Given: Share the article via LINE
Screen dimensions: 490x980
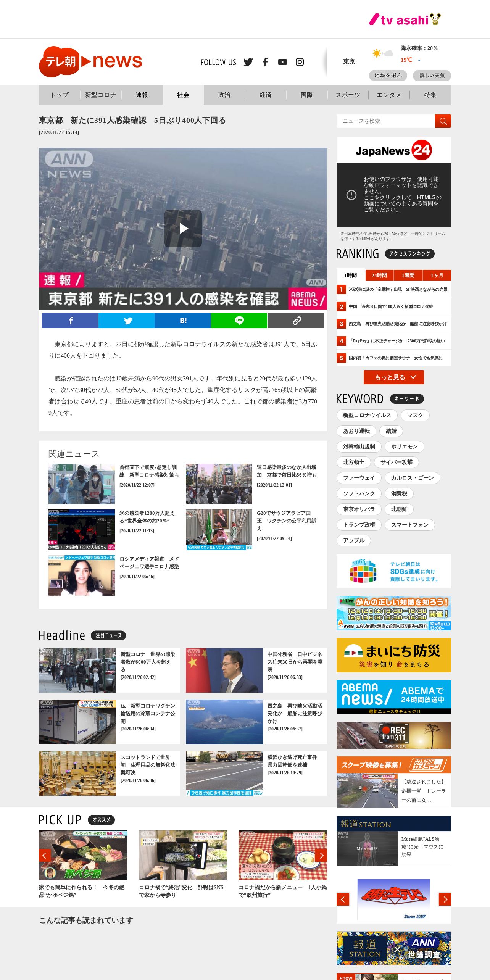Looking at the screenshot, I should tap(239, 321).
